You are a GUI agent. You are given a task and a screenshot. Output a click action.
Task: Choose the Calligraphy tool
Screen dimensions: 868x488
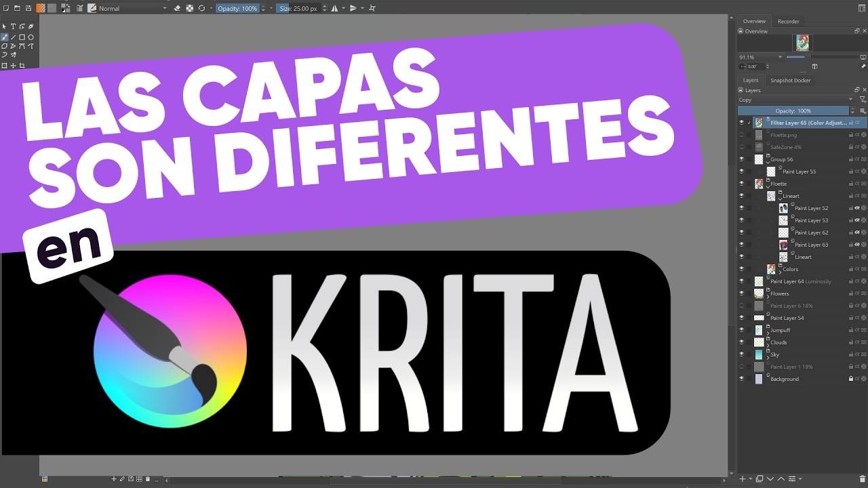tap(31, 26)
